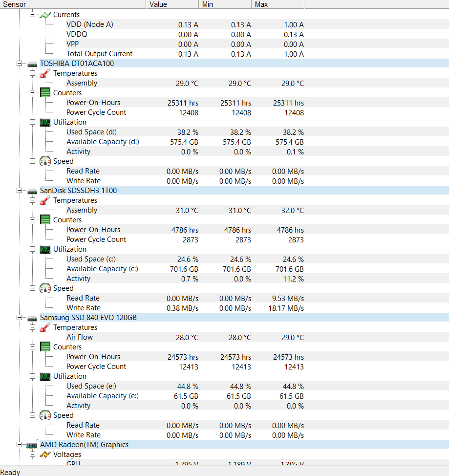Collapse the Counters group under SanDisk

click(32, 219)
